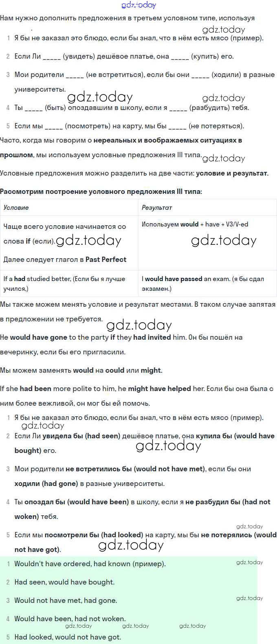
Task: Click the "Условие" table column header
Action: coord(16,208)
